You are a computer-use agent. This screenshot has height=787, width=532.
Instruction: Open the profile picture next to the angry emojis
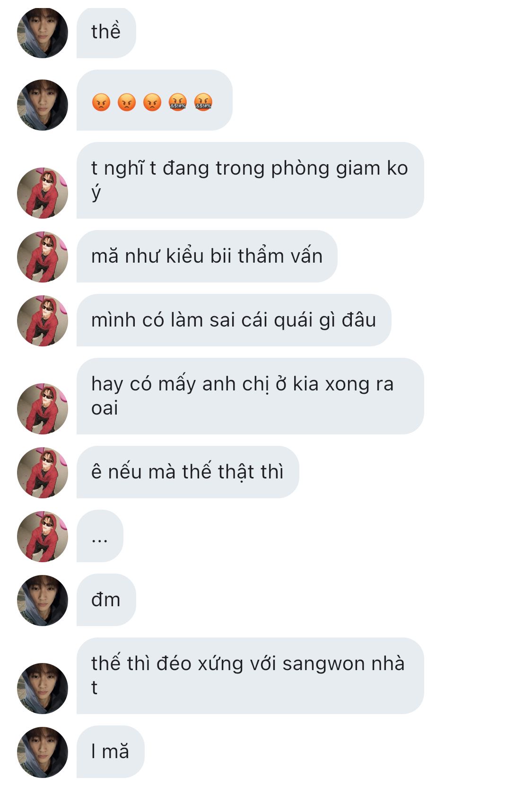coord(43,105)
